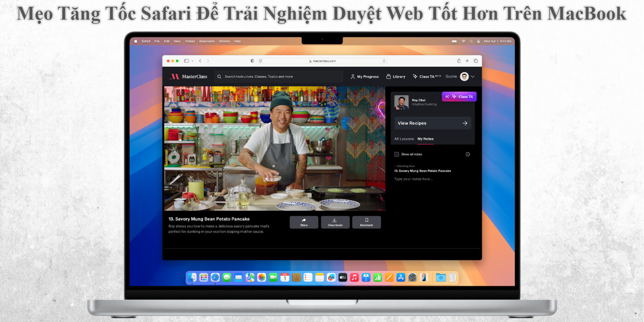Viewport: 644px width, 322px height.
Task: Click the Library icon in MasterClass navigation
Action: [389, 76]
